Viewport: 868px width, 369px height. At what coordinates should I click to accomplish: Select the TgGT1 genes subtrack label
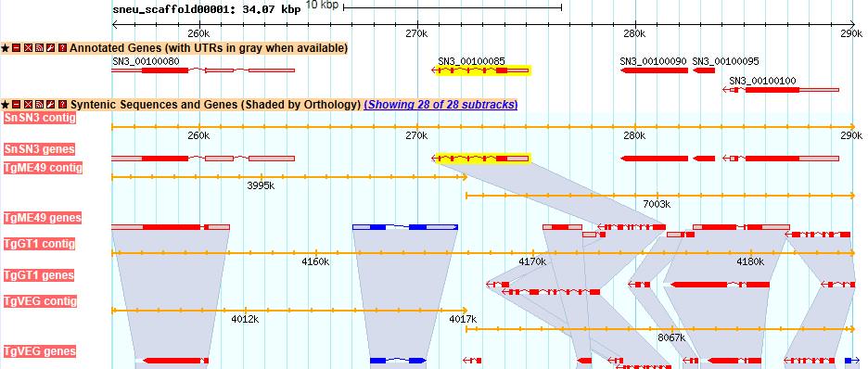(x=38, y=275)
